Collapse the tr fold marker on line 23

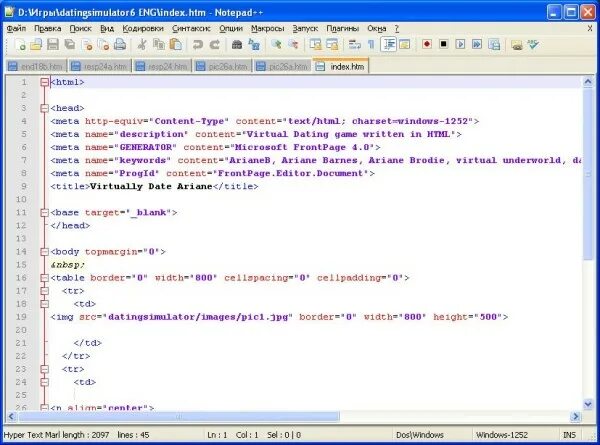point(44,369)
